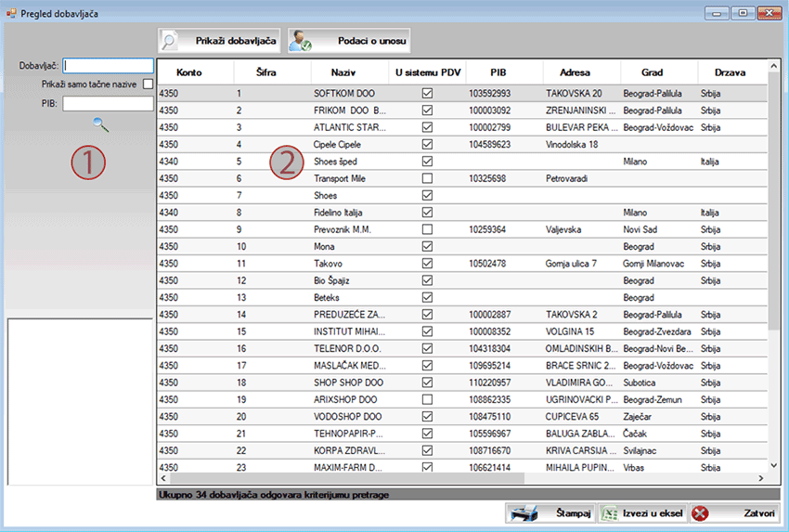Select the Bio Špajiz cell
Image resolution: width=789 pixels, height=532 pixels.
pyautogui.click(x=350, y=280)
